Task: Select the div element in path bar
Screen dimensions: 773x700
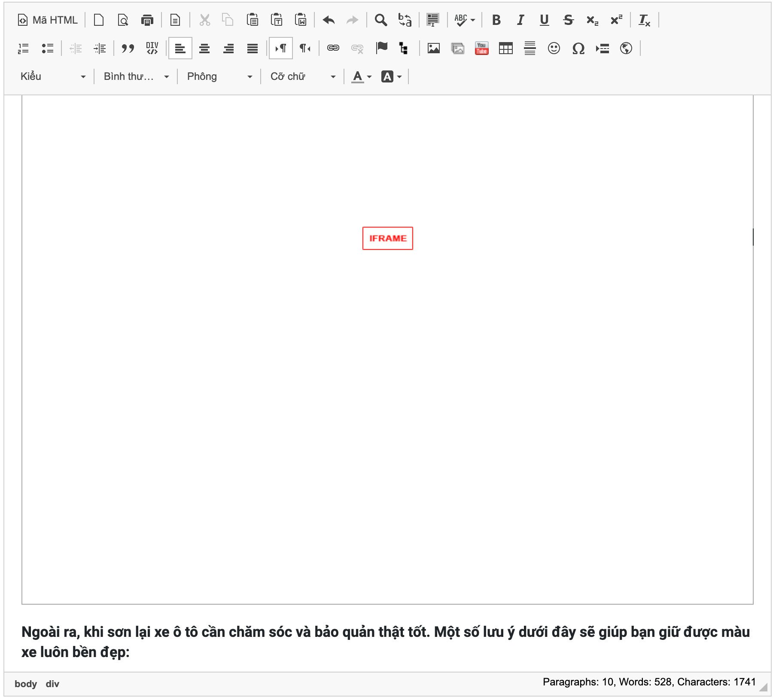Action: [52, 684]
